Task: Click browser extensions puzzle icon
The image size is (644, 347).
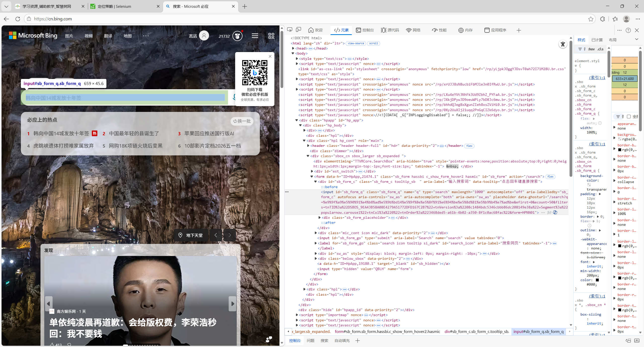Action: (602, 19)
